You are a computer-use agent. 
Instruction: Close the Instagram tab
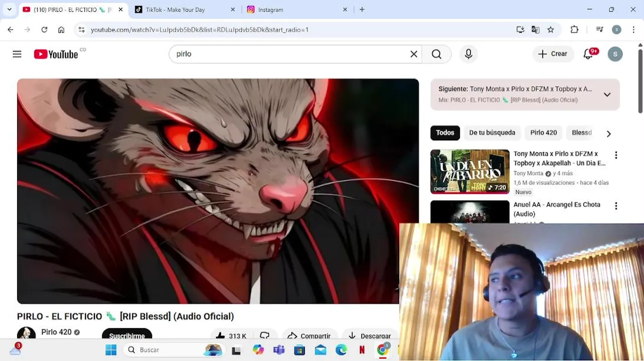pyautogui.click(x=345, y=10)
